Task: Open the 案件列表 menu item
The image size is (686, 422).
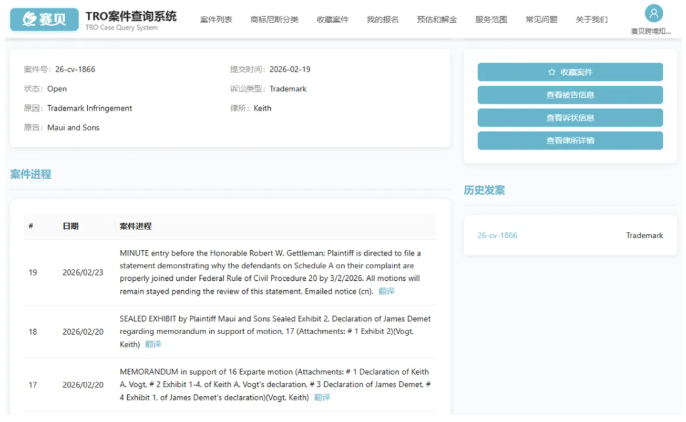Action: point(216,20)
